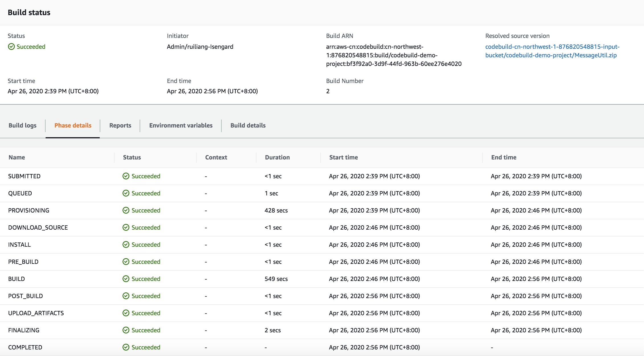
Task: Click the UPLOAD_ARTIFACTS phase name
Action: (x=36, y=313)
